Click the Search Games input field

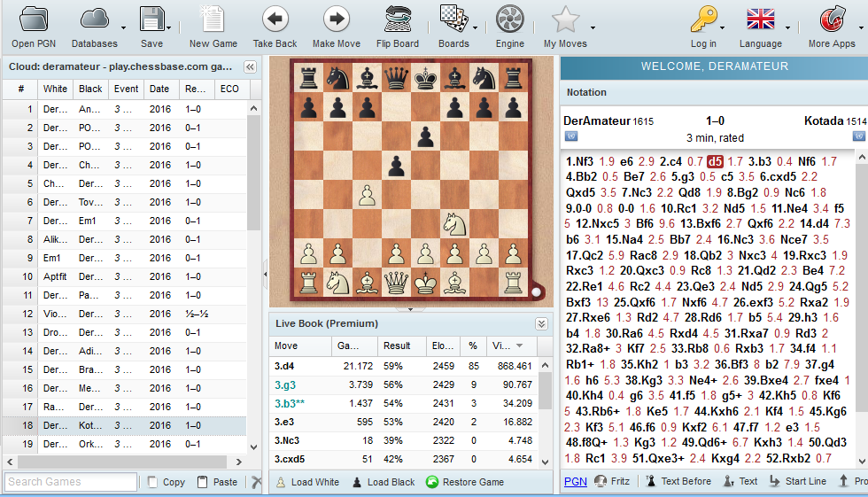pyautogui.click(x=71, y=482)
